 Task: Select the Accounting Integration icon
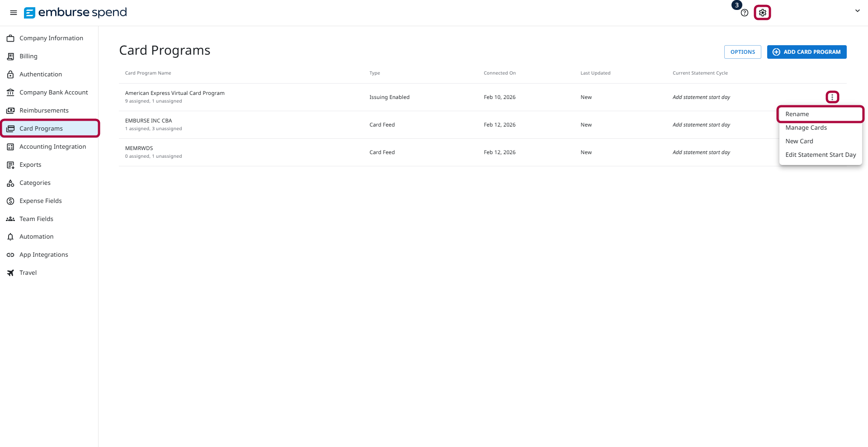coord(10,146)
